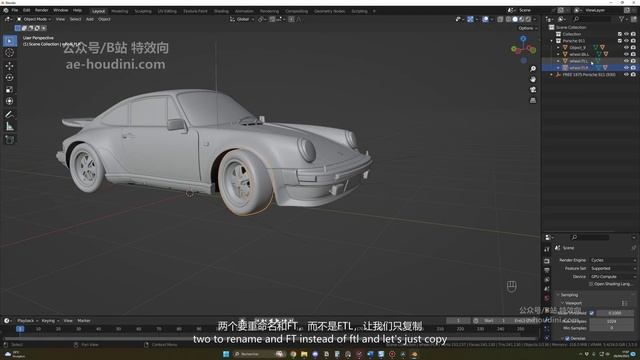Switch orthographic/perspective grid icon
640x360 pixels.
point(533,100)
